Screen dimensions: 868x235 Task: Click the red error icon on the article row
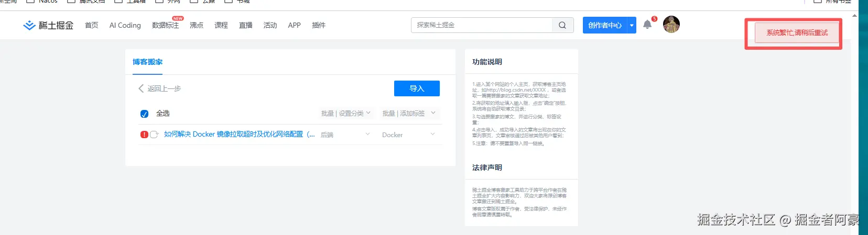point(144,135)
